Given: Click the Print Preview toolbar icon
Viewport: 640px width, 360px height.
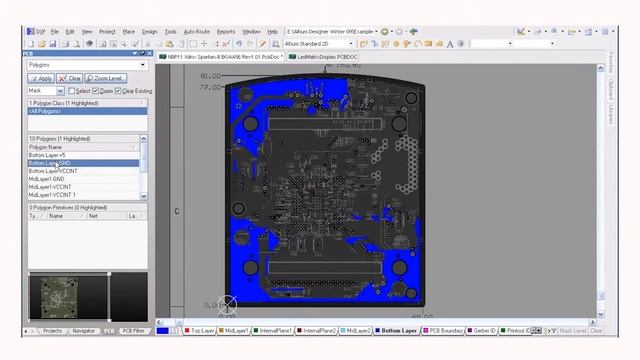Looking at the screenshot, I should pos(76,44).
